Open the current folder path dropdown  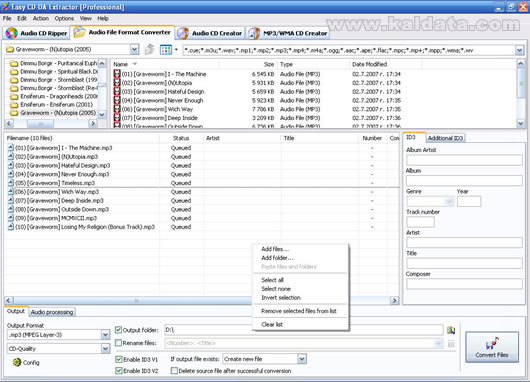point(134,50)
